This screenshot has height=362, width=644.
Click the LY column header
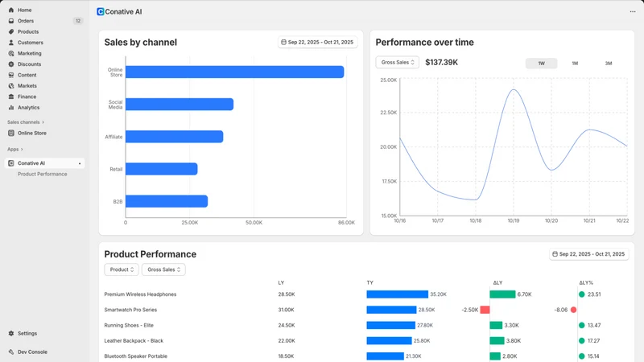(281, 283)
